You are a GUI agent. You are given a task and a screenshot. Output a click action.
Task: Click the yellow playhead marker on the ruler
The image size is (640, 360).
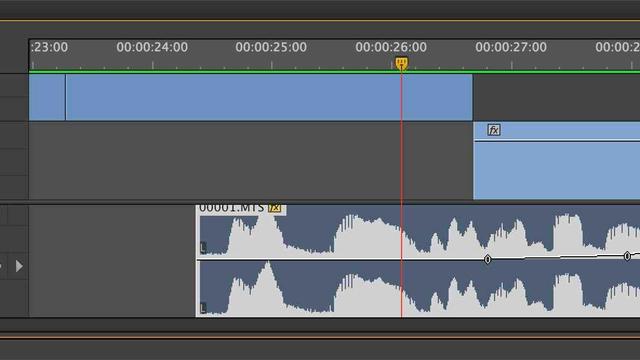[x=401, y=64]
